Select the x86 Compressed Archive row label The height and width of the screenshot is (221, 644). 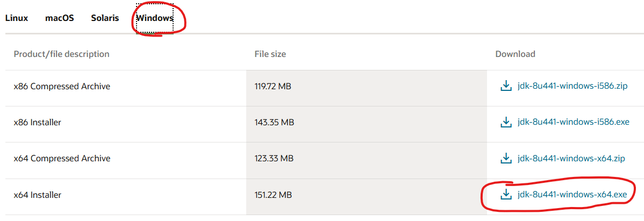(x=62, y=86)
